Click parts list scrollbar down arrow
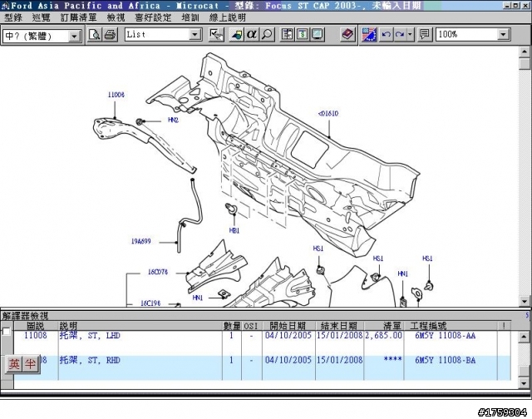Screen dimensions: 532x419 (524, 384)
